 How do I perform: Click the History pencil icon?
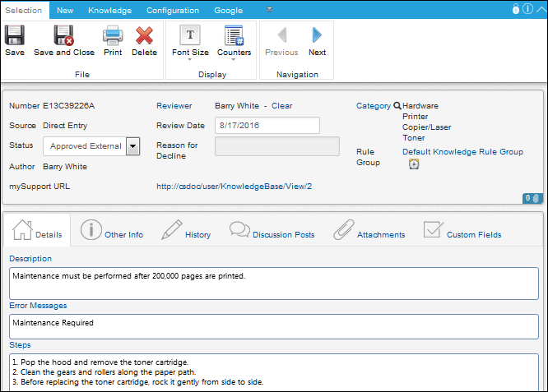[x=172, y=229]
